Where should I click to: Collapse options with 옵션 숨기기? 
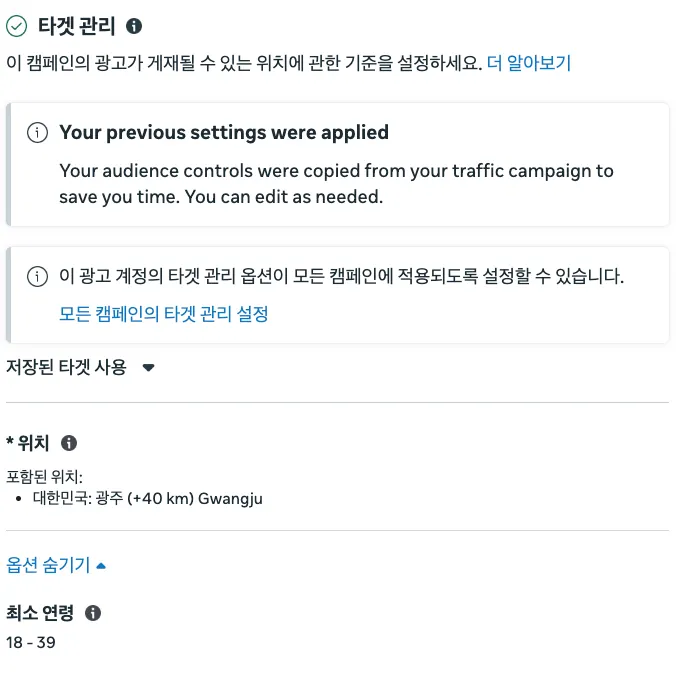[x=56, y=565]
